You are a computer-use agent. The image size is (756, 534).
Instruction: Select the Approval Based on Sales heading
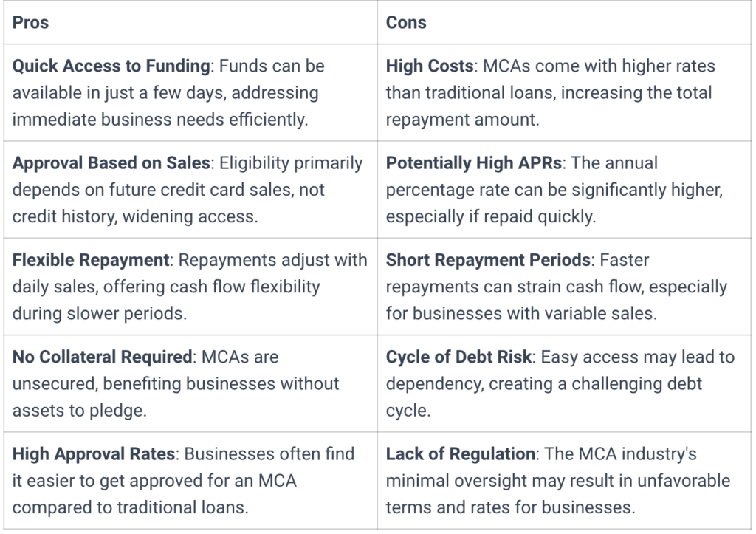pos(111,163)
